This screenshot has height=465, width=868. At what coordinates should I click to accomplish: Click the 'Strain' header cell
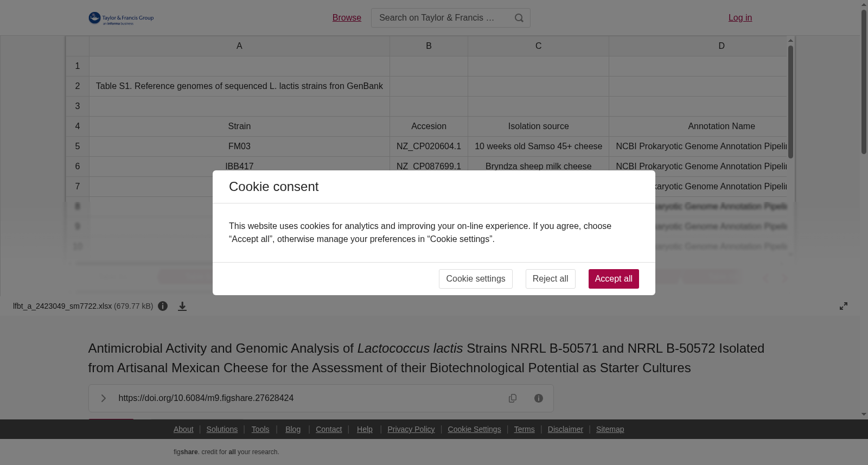pyautogui.click(x=239, y=126)
